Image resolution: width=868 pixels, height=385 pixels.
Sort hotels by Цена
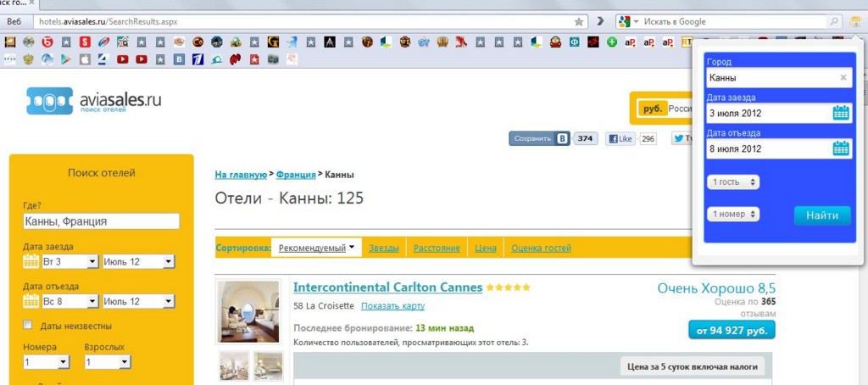(485, 248)
